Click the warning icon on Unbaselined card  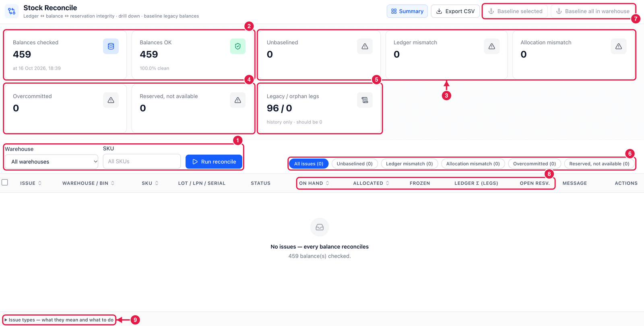[x=365, y=46]
